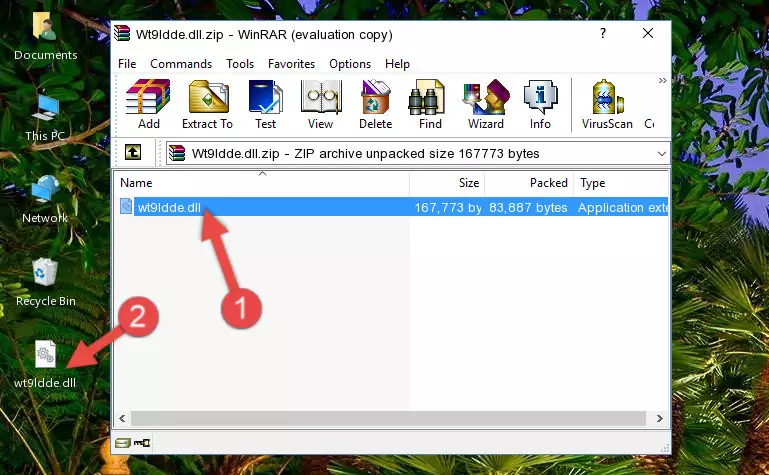This screenshot has width=769, height=475.
Task: Click the 83,887 bytes packed value
Action: coord(528,207)
